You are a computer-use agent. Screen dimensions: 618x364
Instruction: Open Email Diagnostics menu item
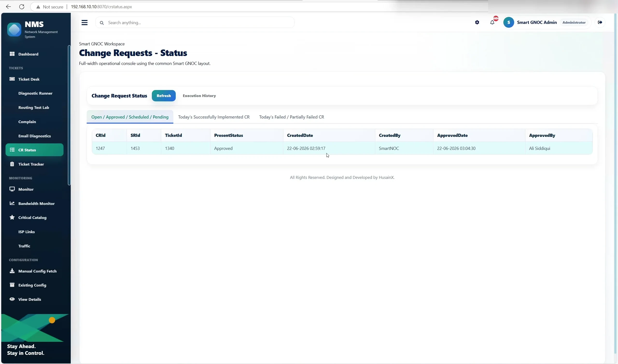(35, 136)
